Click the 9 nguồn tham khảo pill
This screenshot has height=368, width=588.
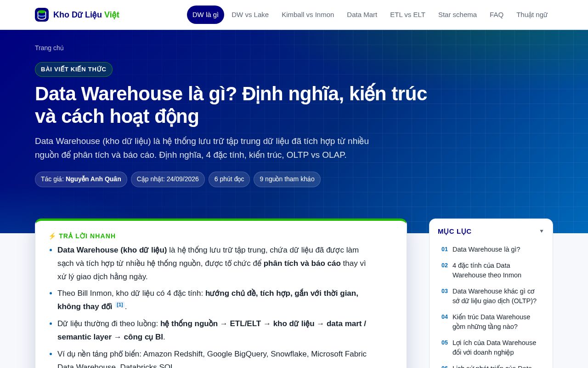(x=287, y=179)
